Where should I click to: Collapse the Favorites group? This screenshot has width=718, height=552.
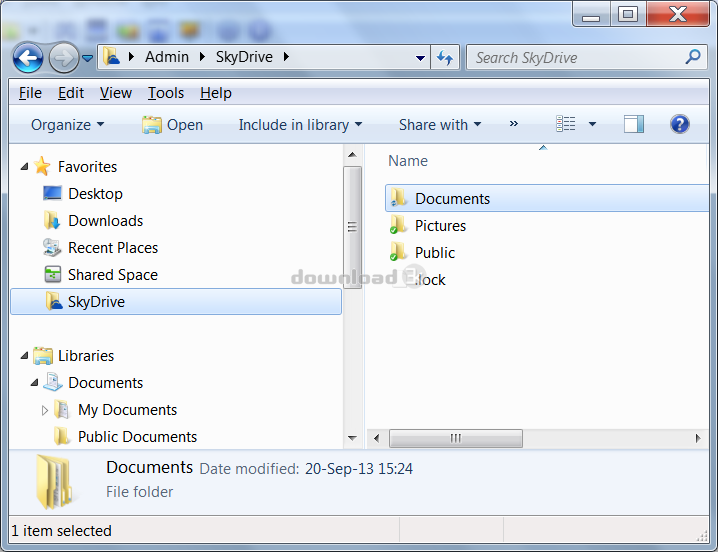click(x=24, y=167)
